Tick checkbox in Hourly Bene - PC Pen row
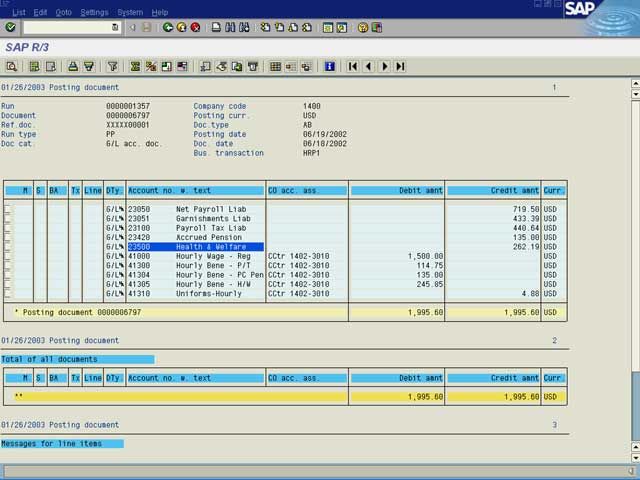The image size is (640, 480). (8, 275)
